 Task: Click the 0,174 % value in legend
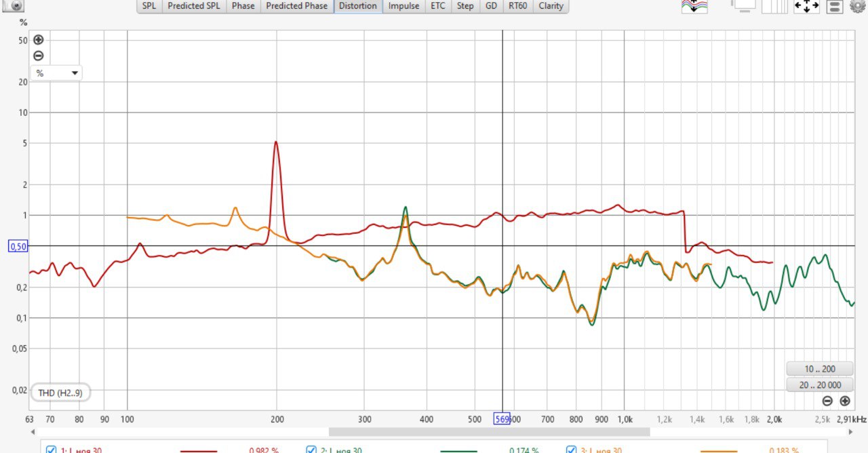click(524, 450)
